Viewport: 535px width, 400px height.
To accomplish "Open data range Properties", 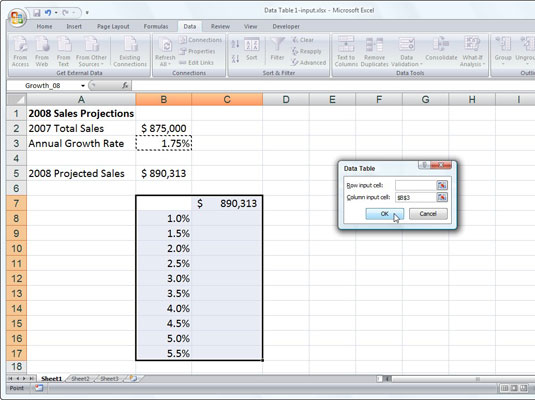I will pos(198,51).
